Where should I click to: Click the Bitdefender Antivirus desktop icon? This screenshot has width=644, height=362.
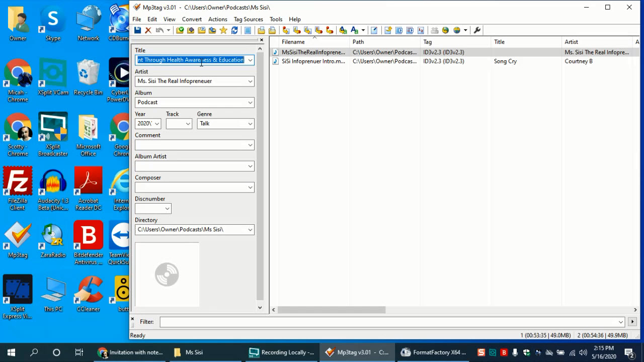click(x=88, y=243)
